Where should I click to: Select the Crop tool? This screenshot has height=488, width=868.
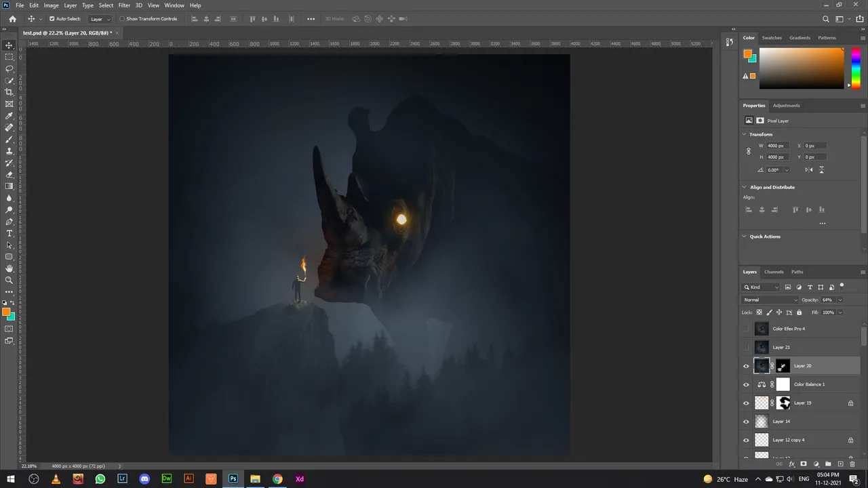click(9, 92)
